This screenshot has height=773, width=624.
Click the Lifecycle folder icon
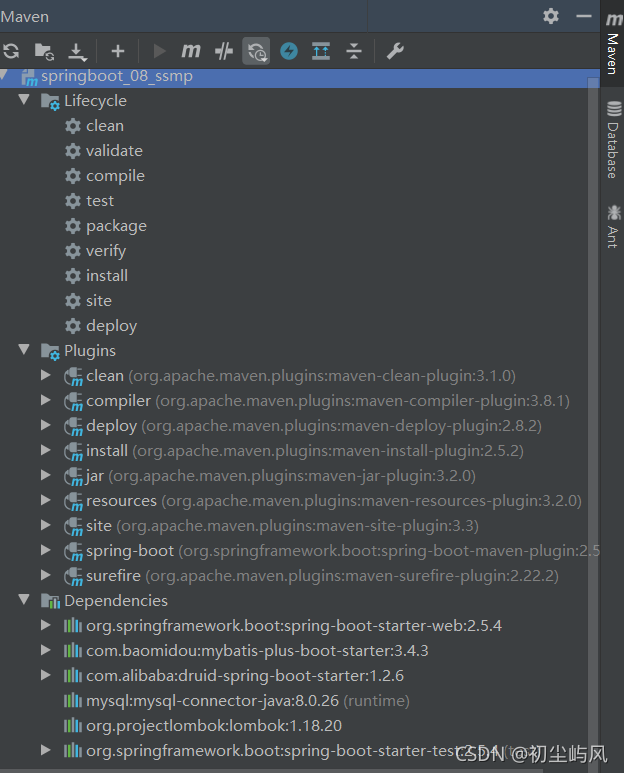coord(50,102)
